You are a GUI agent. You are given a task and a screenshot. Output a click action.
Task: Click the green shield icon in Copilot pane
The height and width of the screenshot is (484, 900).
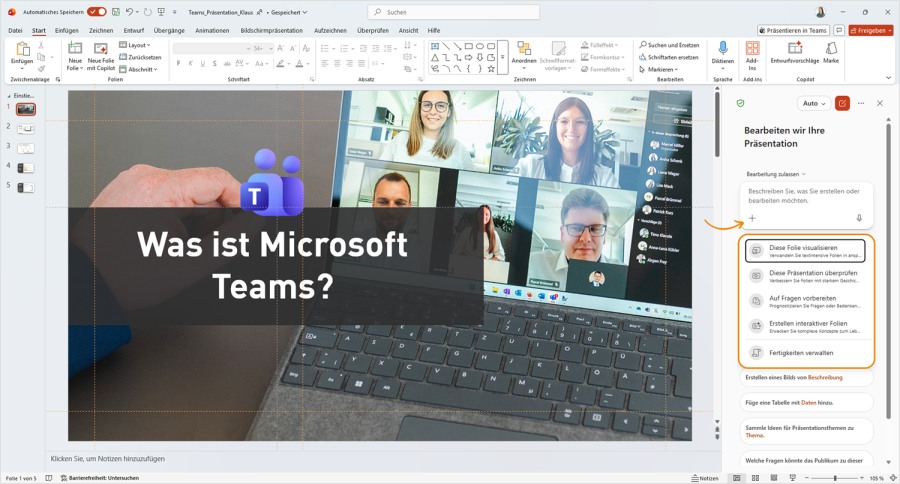(x=740, y=103)
